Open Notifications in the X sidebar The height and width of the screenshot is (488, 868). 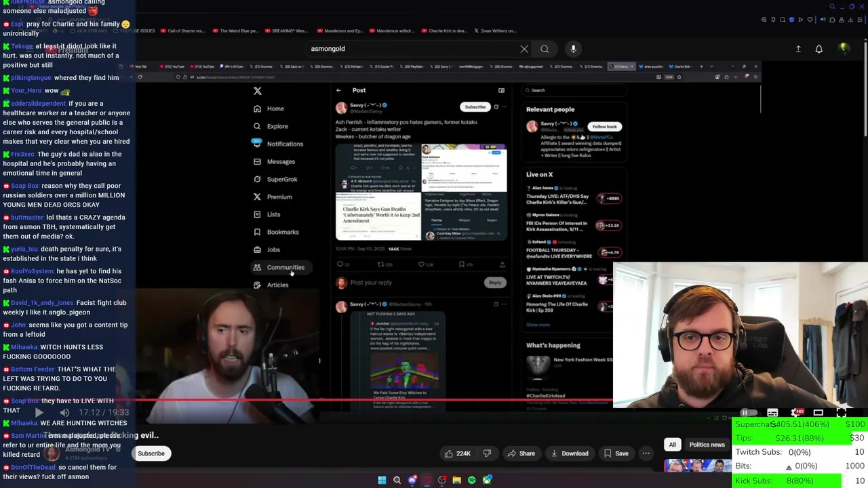click(278, 144)
